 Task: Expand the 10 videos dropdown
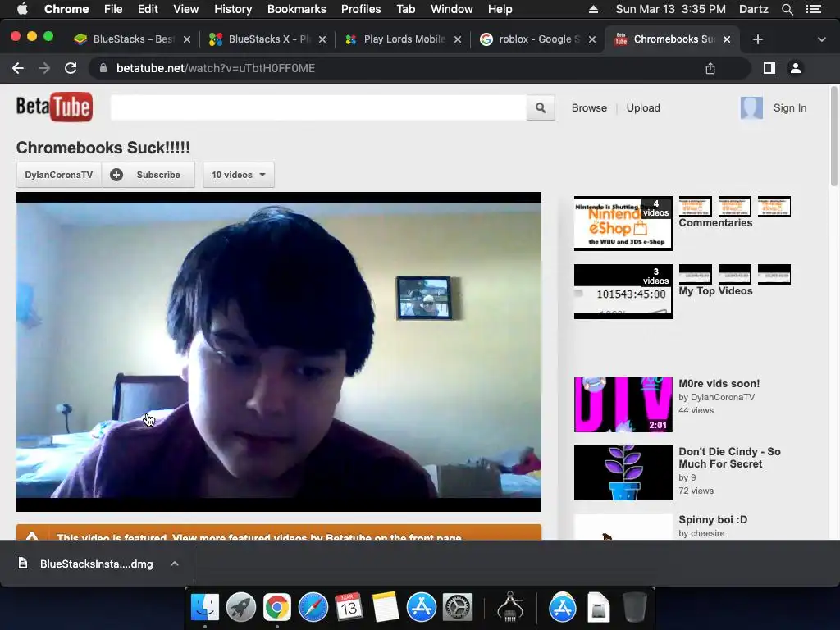[239, 175]
